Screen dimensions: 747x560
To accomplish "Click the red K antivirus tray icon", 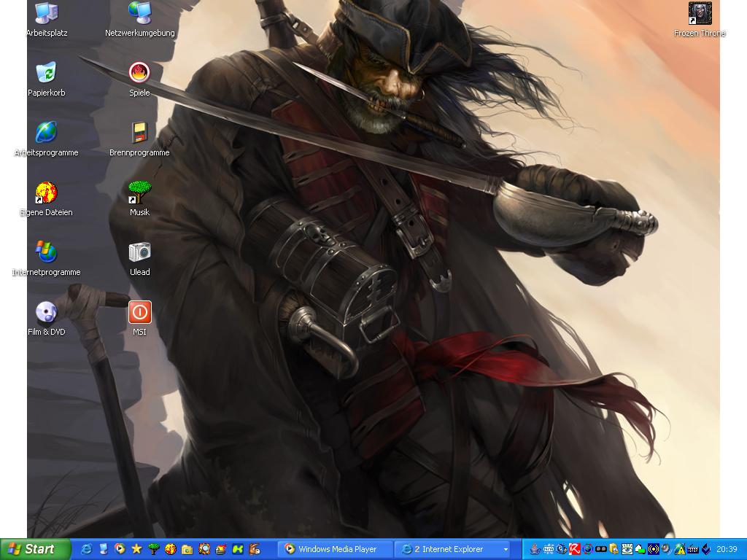I will click(x=575, y=549).
